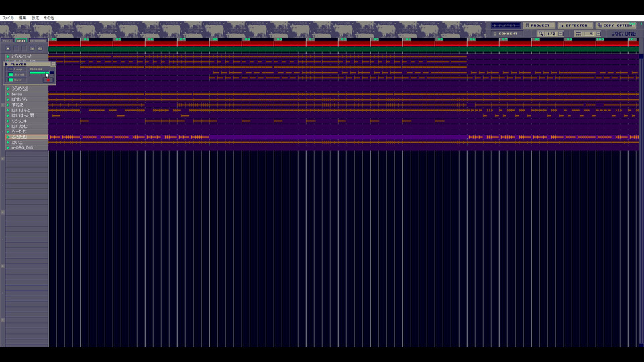This screenshot has width=644, height=362.
Task: Open the COPY OPTION panel
Action: pyautogui.click(x=615, y=25)
